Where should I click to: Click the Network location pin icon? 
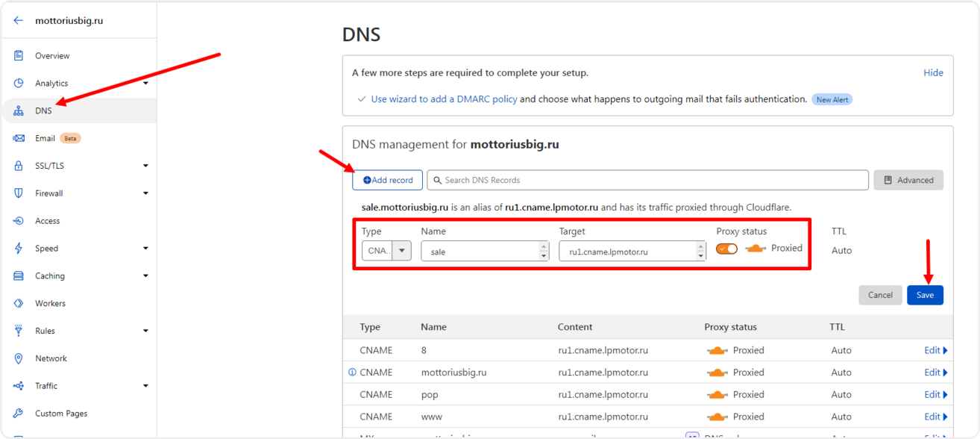coord(19,358)
